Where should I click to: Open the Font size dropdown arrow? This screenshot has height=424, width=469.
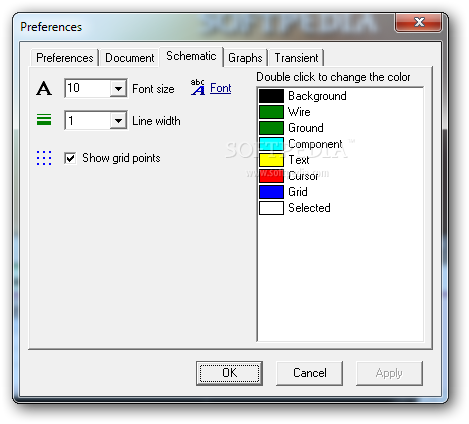tap(118, 89)
